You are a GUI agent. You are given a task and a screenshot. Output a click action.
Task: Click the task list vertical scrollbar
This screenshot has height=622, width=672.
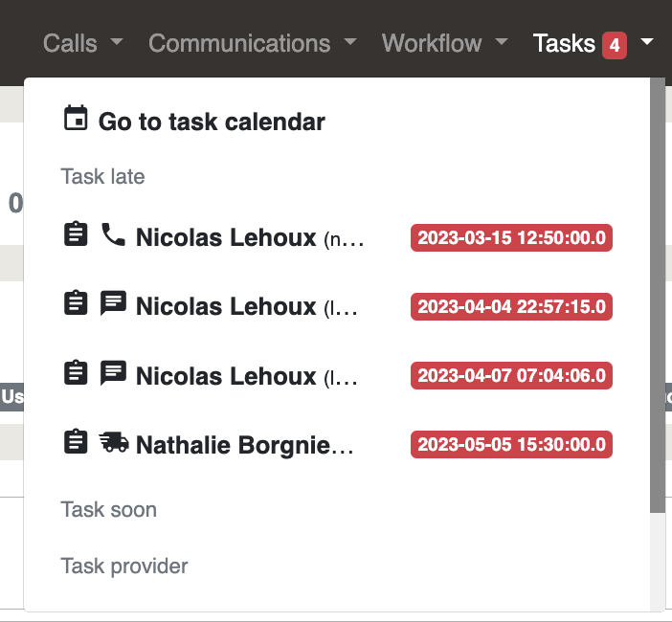658,295
